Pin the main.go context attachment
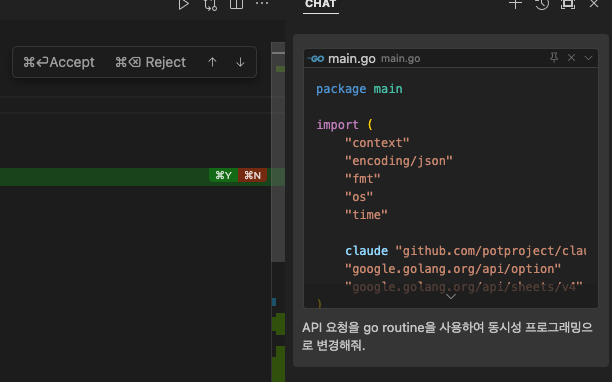Image resolution: width=612 pixels, height=382 pixels. (x=554, y=58)
